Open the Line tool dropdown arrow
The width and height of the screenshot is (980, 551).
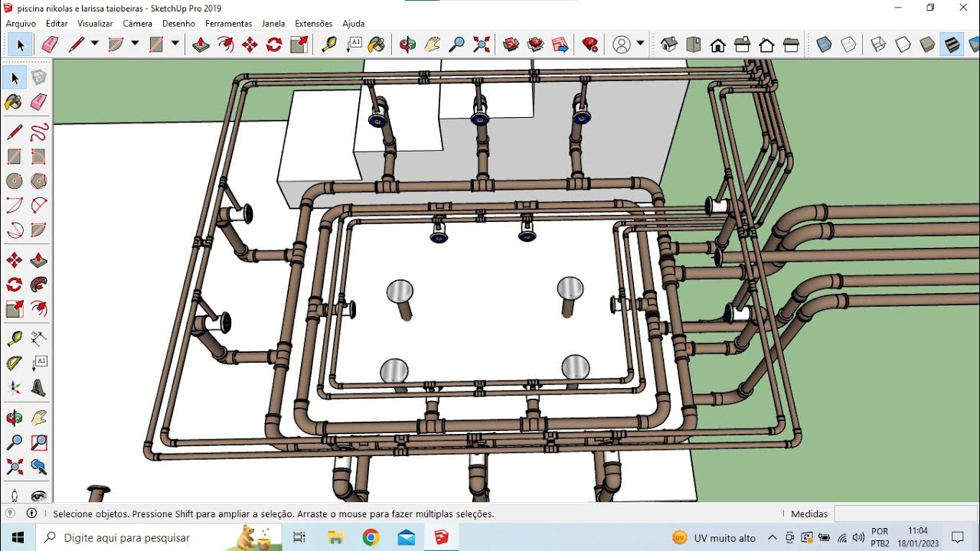pos(95,44)
